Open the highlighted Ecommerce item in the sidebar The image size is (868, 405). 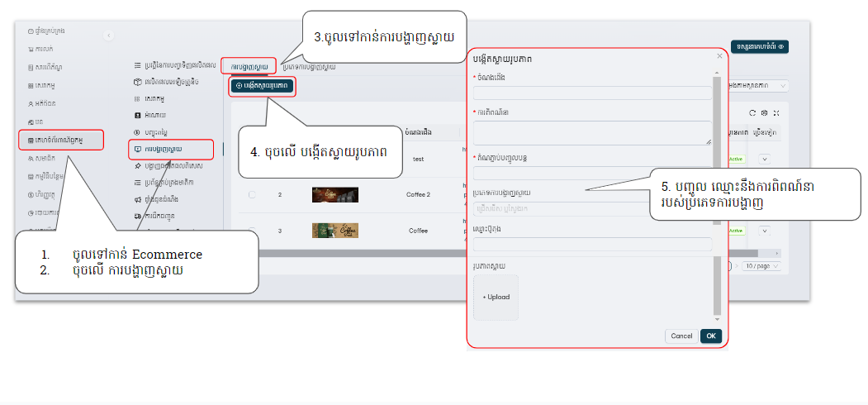coord(61,140)
